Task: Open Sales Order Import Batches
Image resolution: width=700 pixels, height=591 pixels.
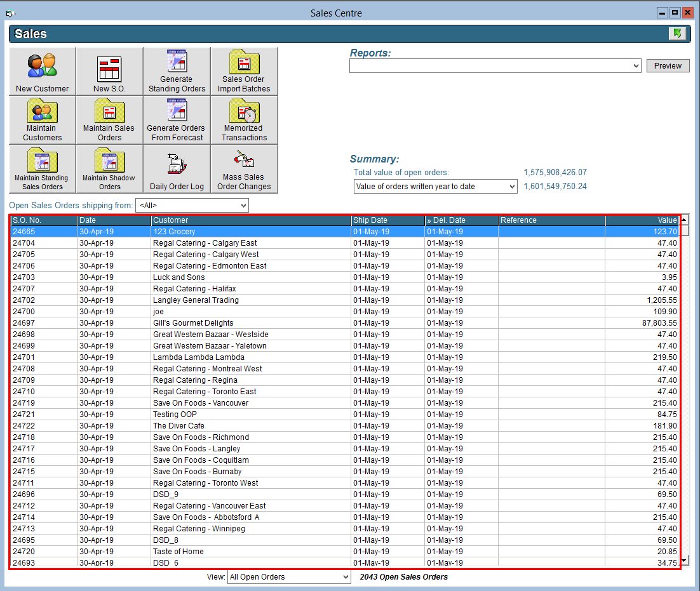Action: point(244,71)
